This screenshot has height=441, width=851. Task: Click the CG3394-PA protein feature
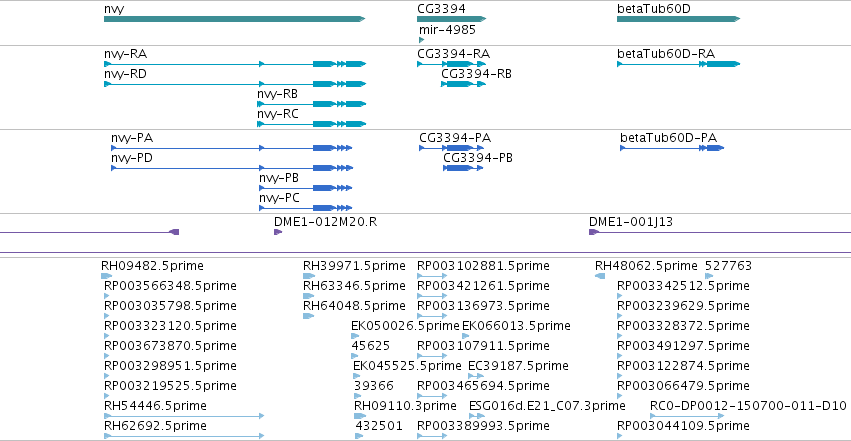pyautogui.click(x=452, y=148)
